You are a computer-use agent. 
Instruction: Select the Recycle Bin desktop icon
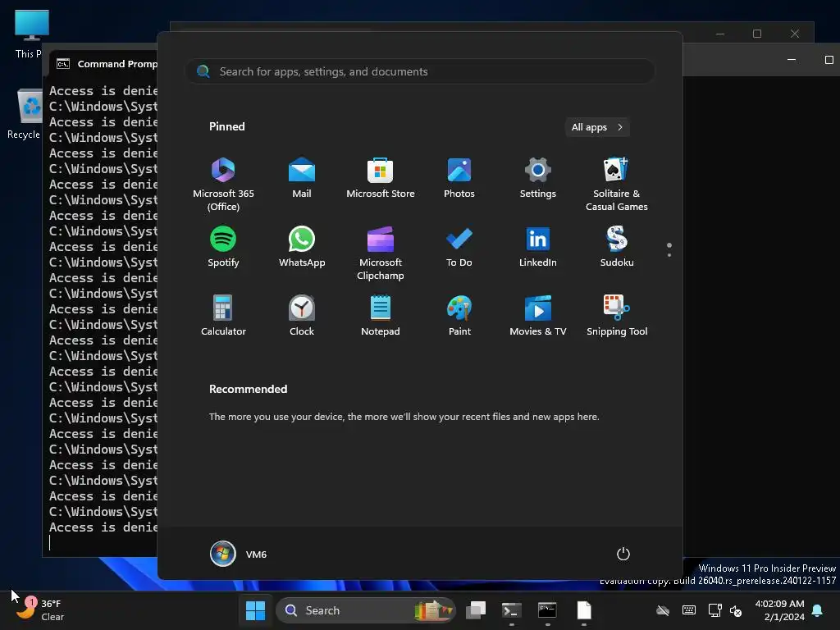click(28, 114)
